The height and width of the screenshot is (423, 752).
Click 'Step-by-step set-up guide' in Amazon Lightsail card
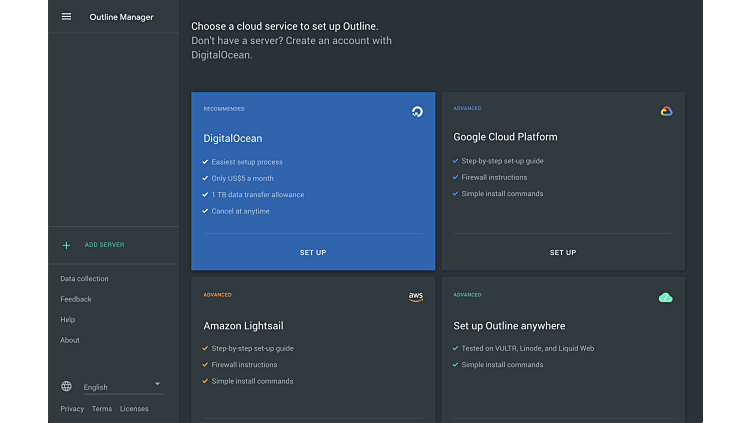click(252, 349)
